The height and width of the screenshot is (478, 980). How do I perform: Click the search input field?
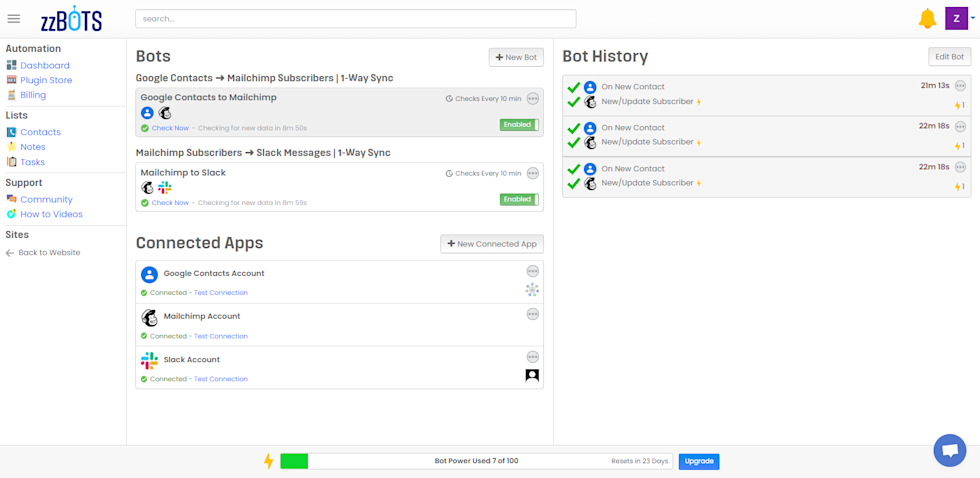point(355,18)
